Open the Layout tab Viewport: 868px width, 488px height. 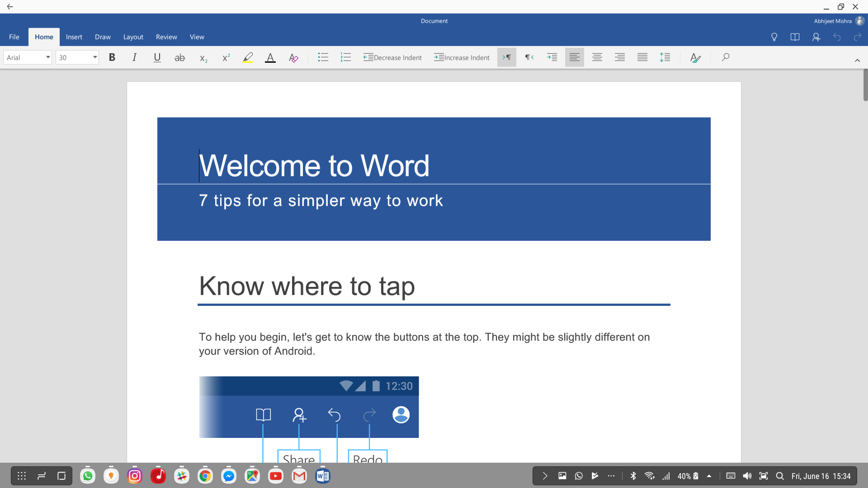pos(133,37)
